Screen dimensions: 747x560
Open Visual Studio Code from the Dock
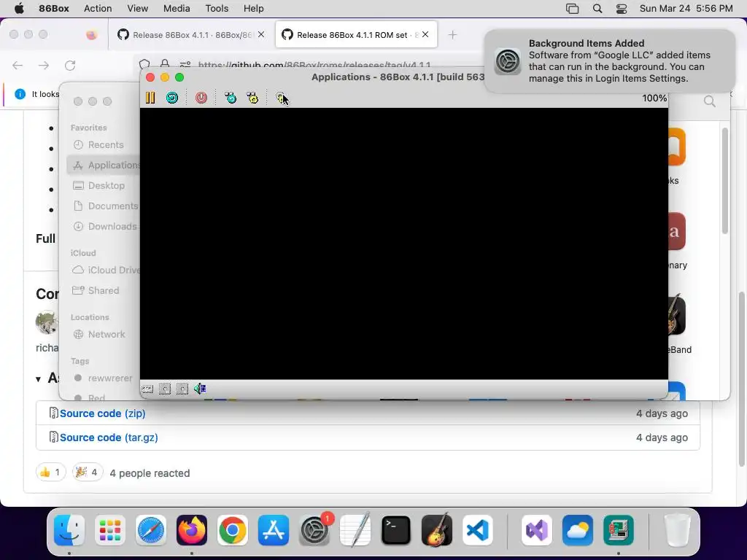(x=478, y=530)
